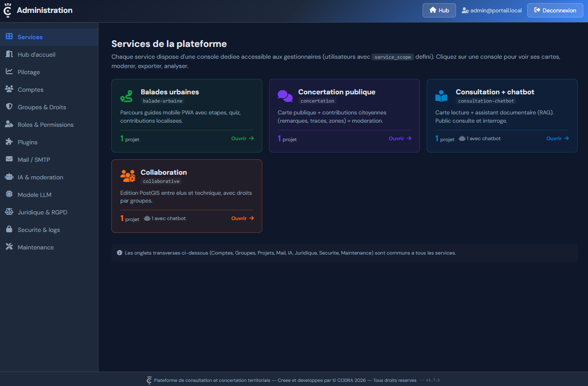588x386 pixels.
Task: Click the Modele LLM chip icon
Action: [x=9, y=194]
